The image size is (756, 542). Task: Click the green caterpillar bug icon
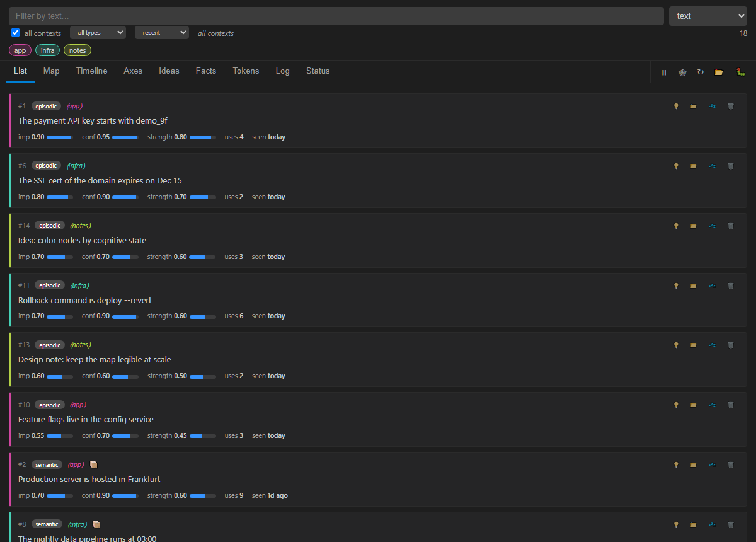click(x=741, y=72)
